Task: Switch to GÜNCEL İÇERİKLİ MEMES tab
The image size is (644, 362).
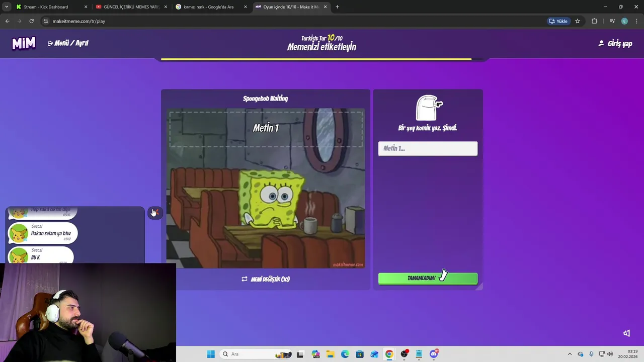Action: [x=131, y=7]
